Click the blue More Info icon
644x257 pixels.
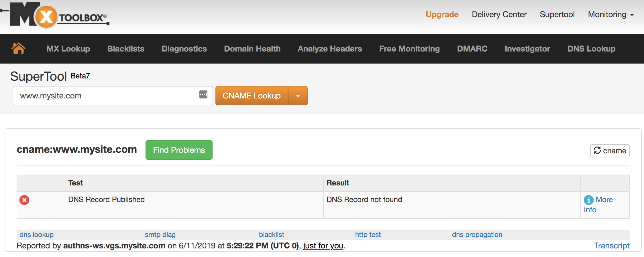tap(589, 200)
